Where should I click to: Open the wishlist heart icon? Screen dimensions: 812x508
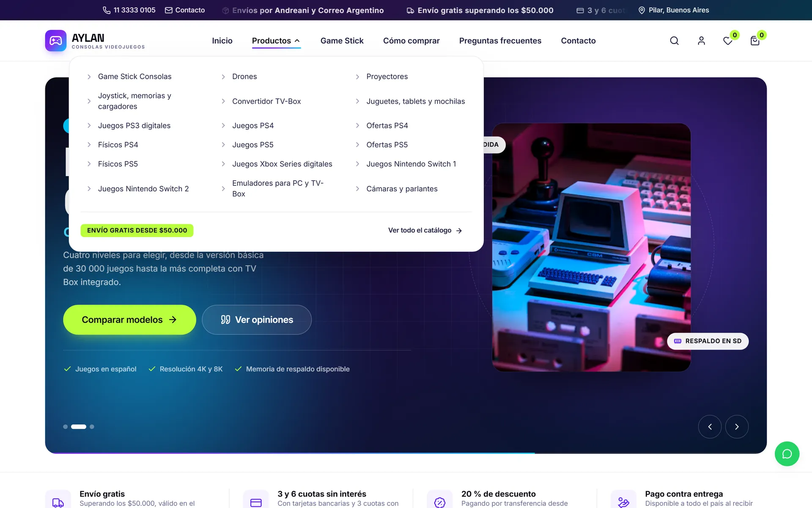click(x=728, y=41)
